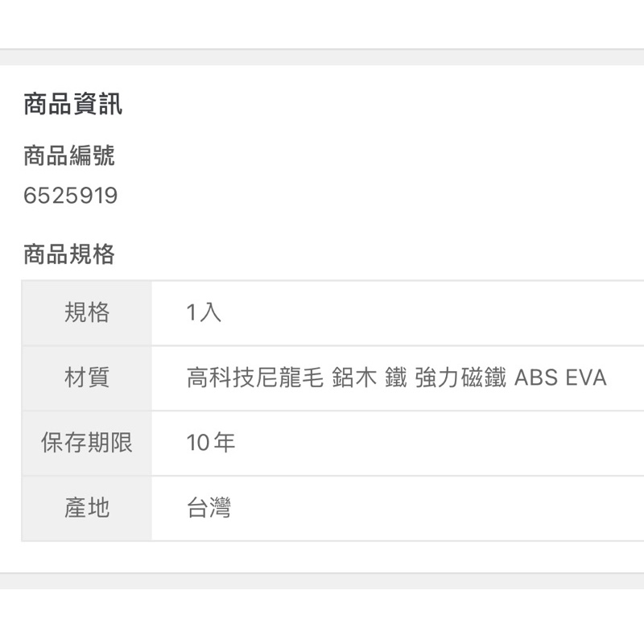Click the 商品資訊 section heading

[72, 104]
